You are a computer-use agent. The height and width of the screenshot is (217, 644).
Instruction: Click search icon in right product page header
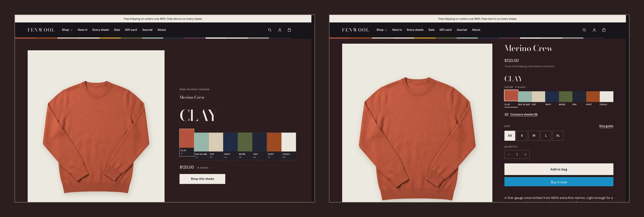[x=584, y=30]
